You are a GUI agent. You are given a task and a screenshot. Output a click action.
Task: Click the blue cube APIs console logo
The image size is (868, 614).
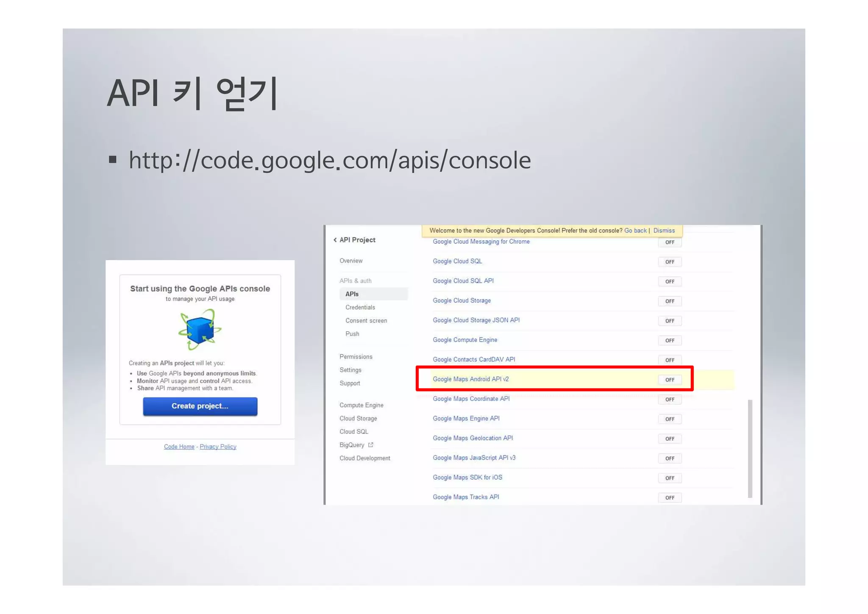200,329
